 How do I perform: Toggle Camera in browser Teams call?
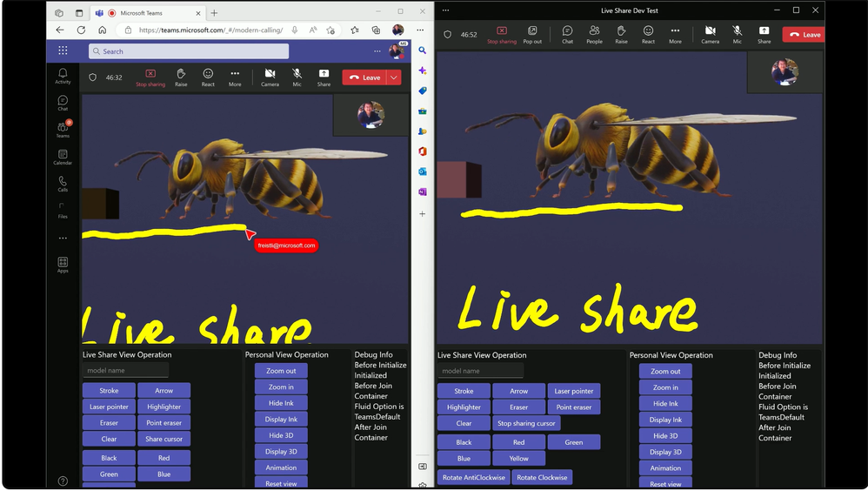point(270,77)
